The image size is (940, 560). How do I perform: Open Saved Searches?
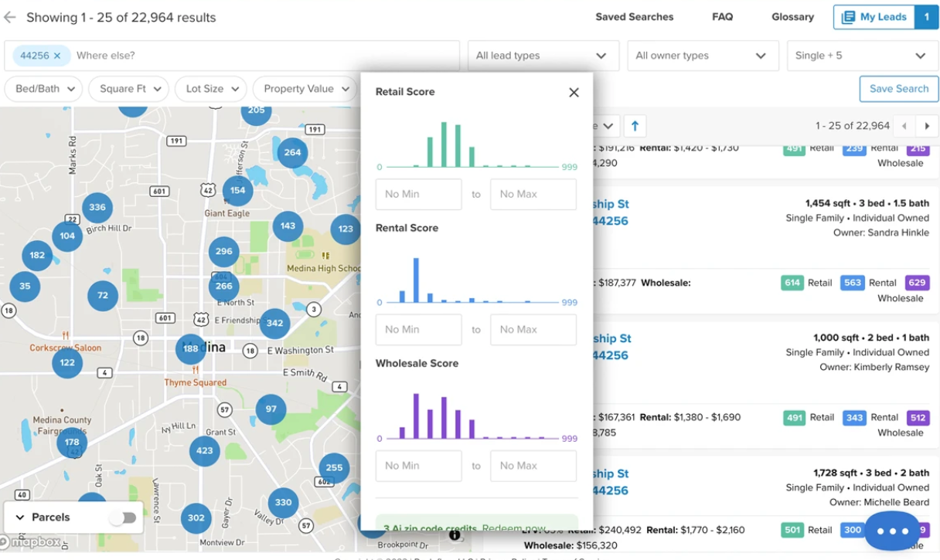pos(635,17)
